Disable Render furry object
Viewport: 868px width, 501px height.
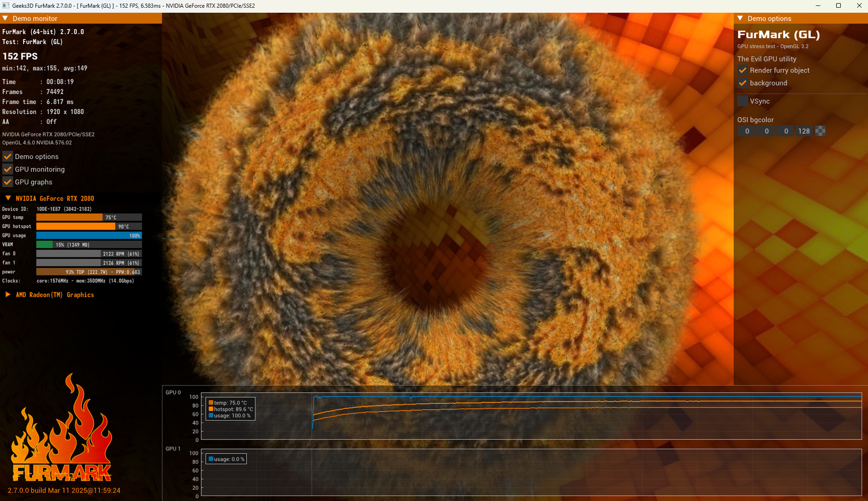coord(743,70)
